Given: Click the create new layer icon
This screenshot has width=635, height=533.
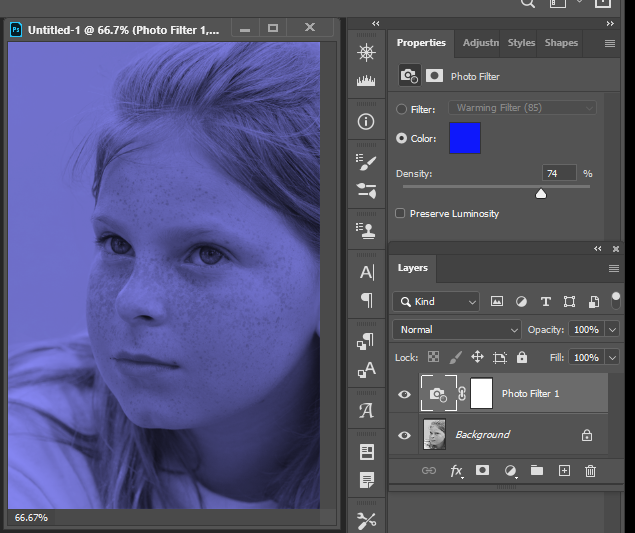Looking at the screenshot, I should tap(564, 471).
